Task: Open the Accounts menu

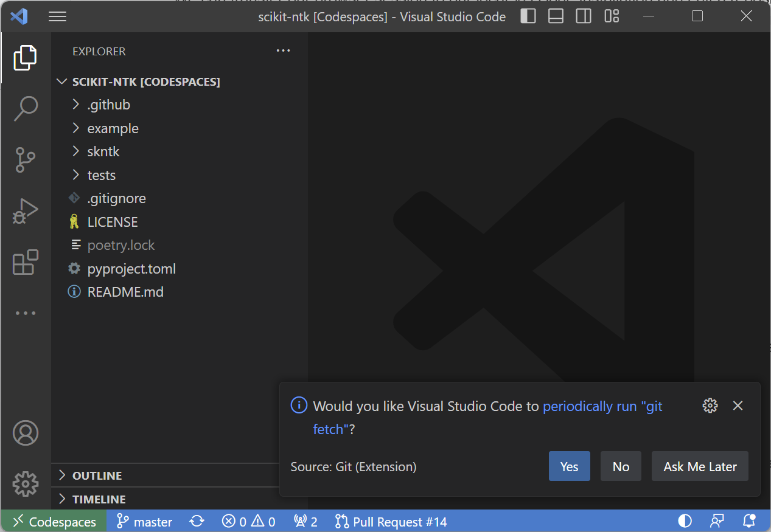Action: tap(26, 433)
